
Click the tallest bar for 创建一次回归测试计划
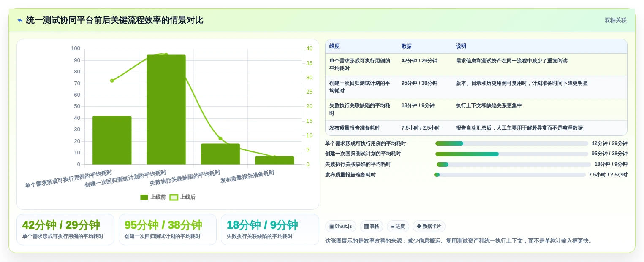[166, 109]
